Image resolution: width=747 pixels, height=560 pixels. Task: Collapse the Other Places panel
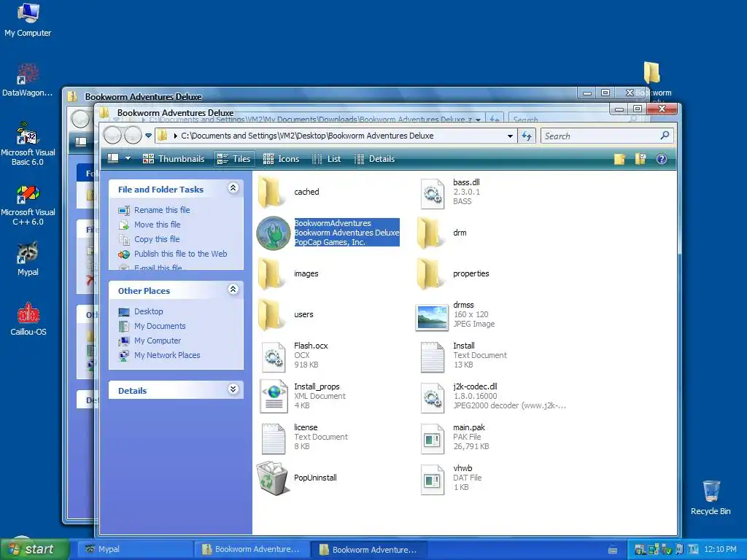point(233,289)
